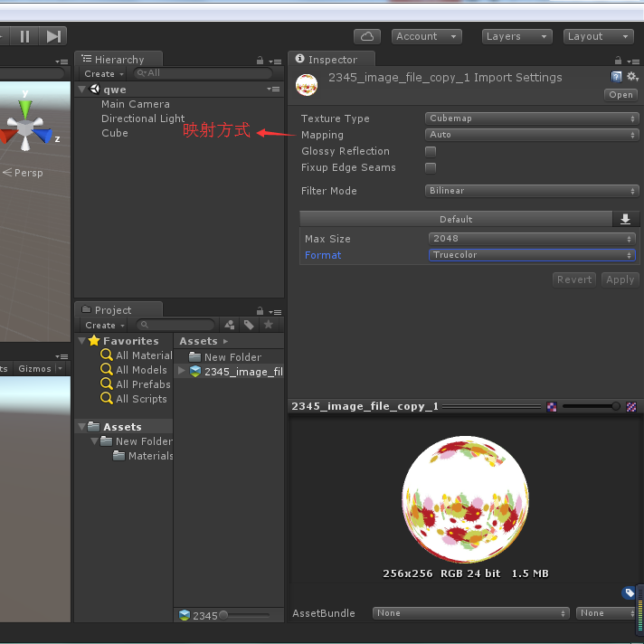This screenshot has height=644, width=644.
Task: Click search by type icon in Project
Action: (230, 325)
